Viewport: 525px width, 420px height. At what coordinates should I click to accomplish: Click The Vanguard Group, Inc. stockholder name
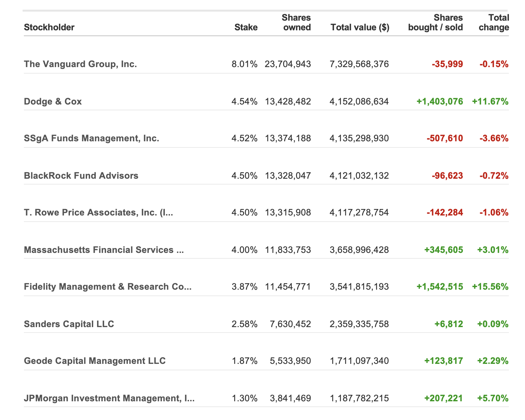point(80,64)
